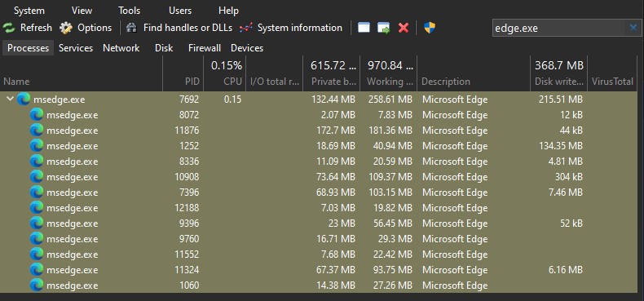The image size is (644, 301).
Task: Switch to the Network tab
Action: (121, 48)
